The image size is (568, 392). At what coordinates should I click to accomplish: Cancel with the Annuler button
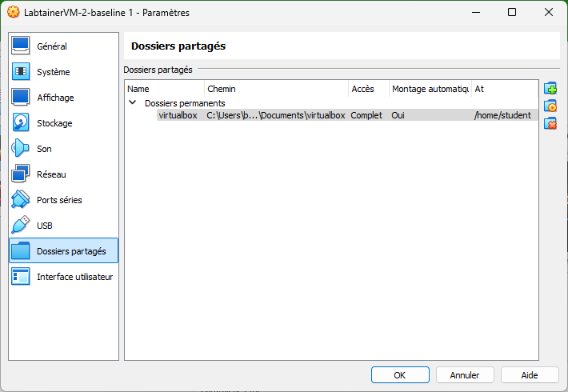465,374
